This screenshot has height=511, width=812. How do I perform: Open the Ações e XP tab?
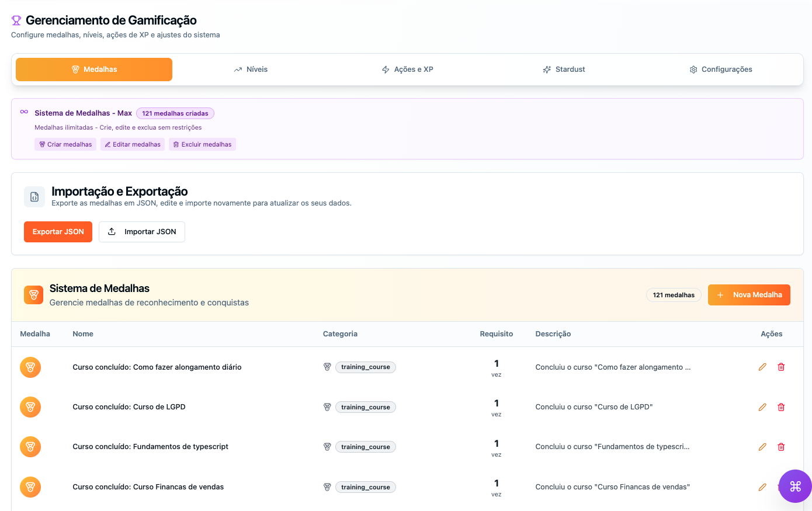tap(407, 69)
